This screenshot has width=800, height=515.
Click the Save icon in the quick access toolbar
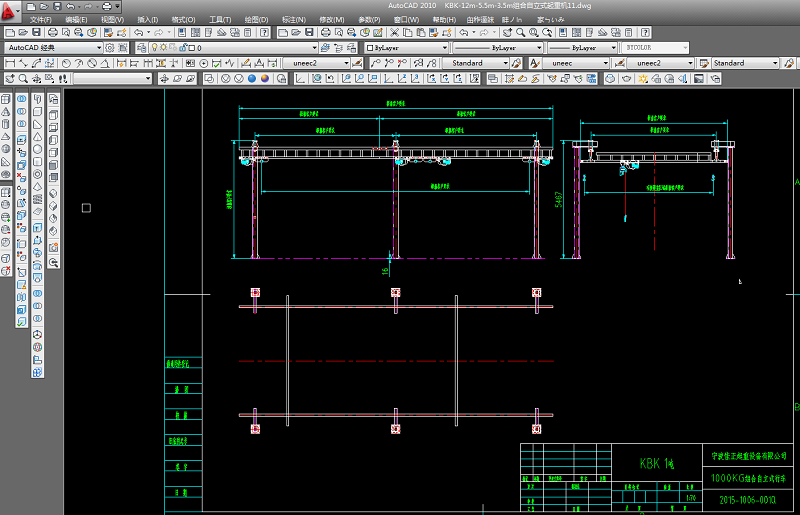(59, 6)
